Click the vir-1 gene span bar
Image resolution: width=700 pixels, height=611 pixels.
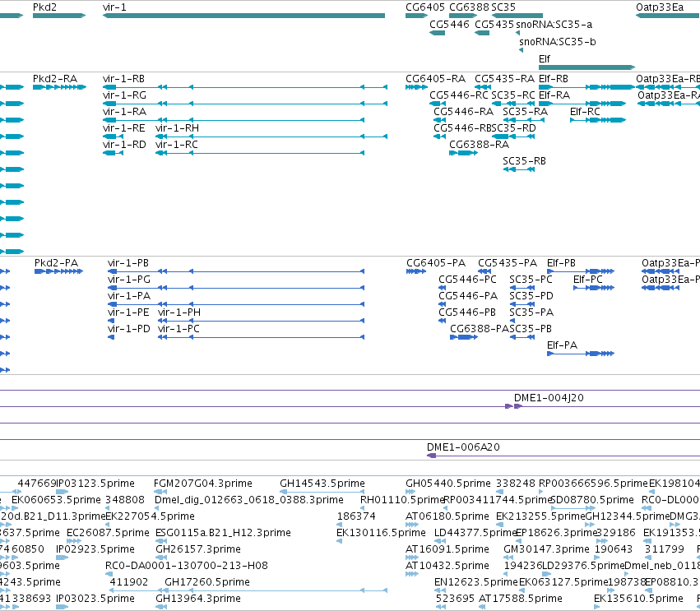click(243, 16)
